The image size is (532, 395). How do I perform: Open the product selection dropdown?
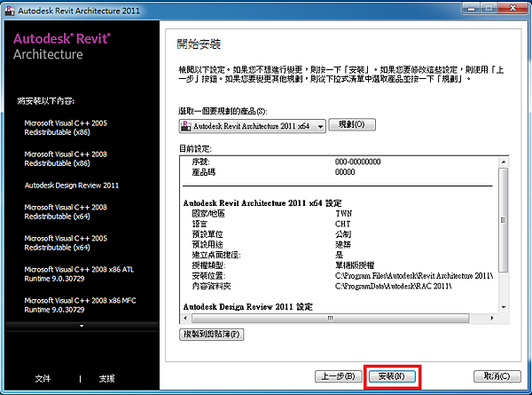(x=252, y=126)
